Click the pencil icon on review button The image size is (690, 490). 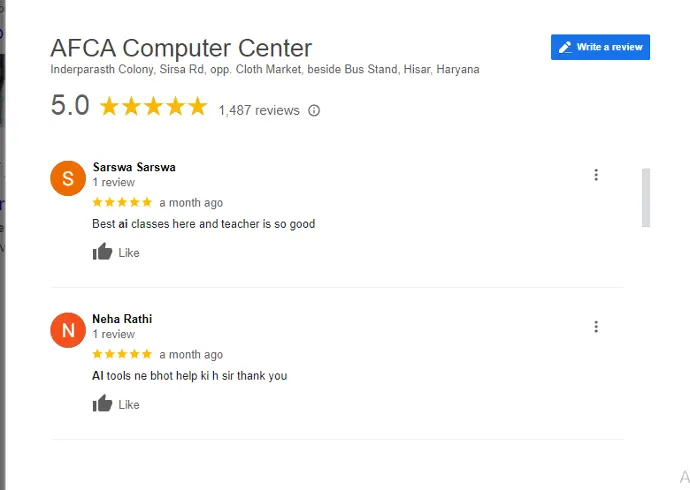coord(565,47)
